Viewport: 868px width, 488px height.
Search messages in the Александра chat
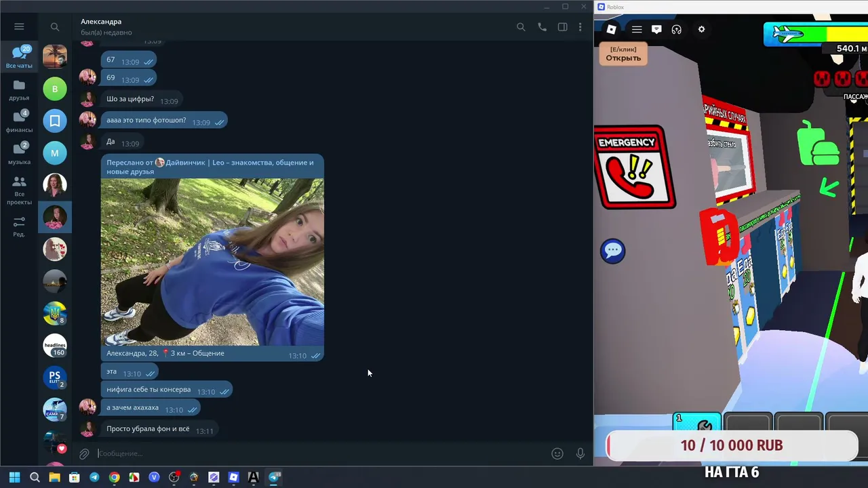pos(521,27)
